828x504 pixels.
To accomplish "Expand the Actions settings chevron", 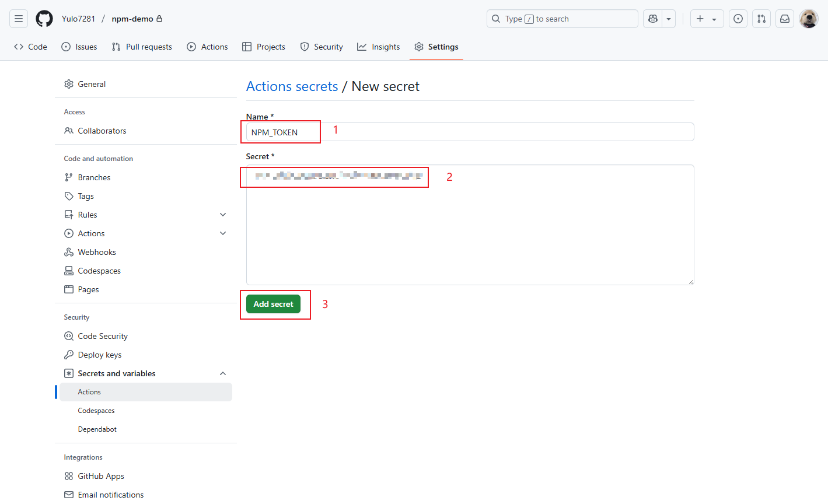I will (x=222, y=233).
